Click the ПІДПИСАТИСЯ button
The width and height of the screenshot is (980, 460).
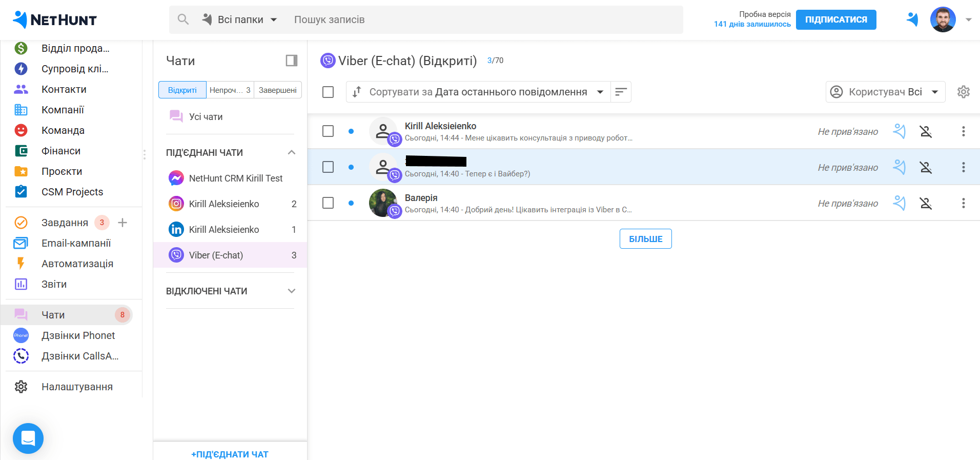836,19
